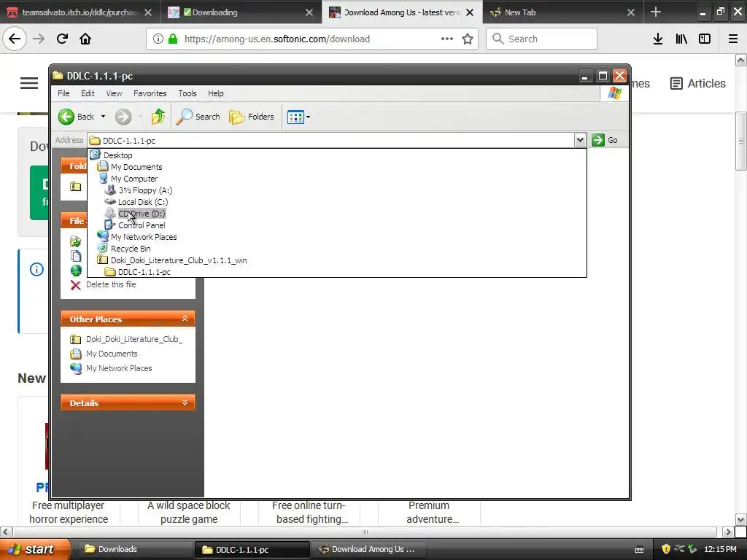The height and width of the screenshot is (560, 747).
Task: Open the Softonic site hamburger menu
Action: pos(29,83)
